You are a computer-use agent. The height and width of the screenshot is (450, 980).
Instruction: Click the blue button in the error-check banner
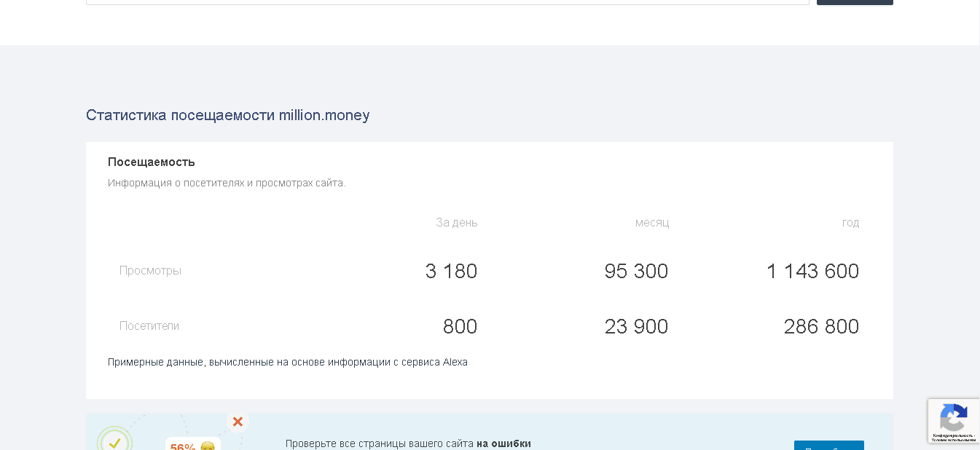(828, 446)
